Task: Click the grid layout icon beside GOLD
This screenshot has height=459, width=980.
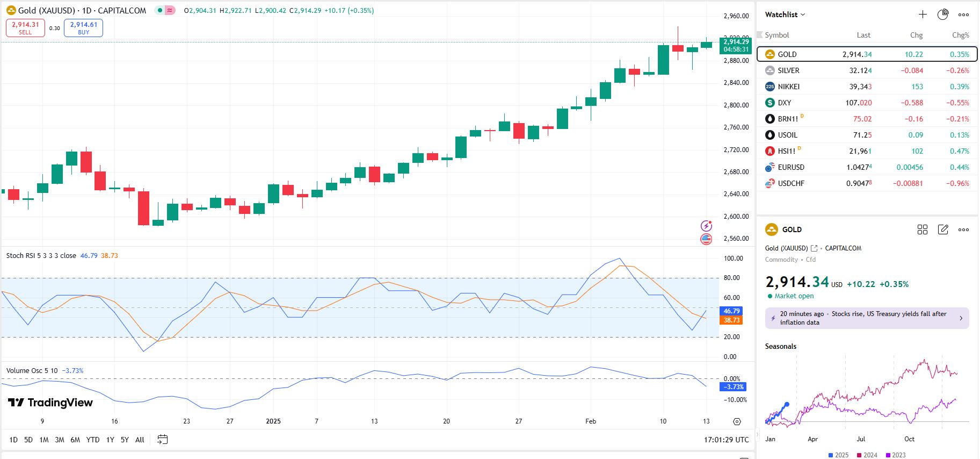Action: [x=923, y=230]
